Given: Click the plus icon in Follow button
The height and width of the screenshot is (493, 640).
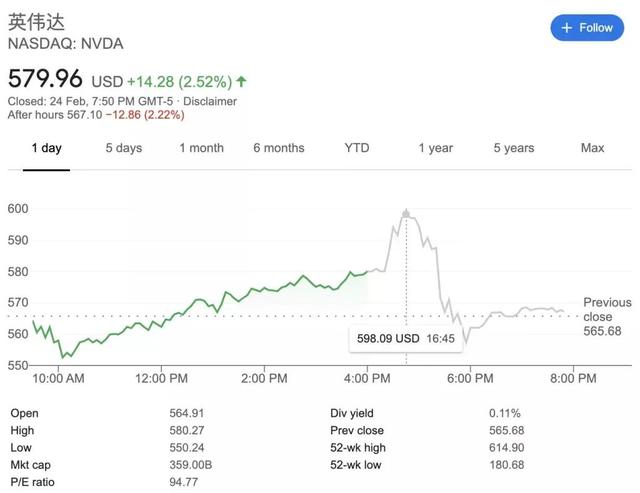Looking at the screenshot, I should (567, 28).
